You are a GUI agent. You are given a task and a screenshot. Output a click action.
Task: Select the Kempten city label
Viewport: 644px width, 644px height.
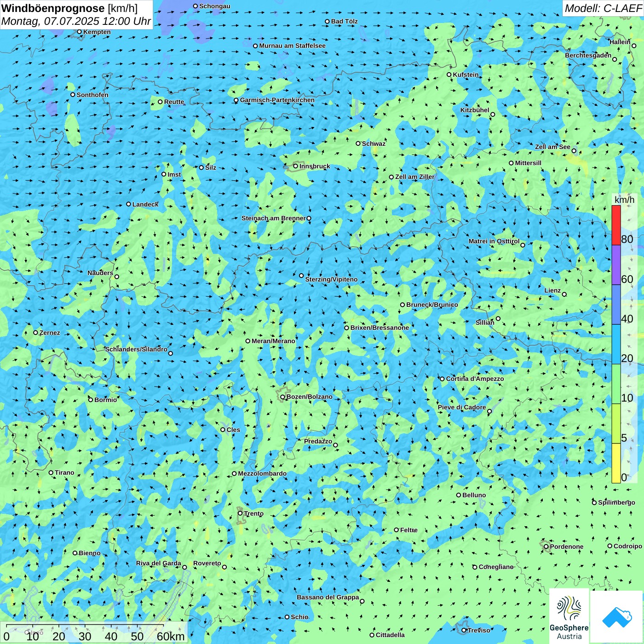(x=97, y=32)
